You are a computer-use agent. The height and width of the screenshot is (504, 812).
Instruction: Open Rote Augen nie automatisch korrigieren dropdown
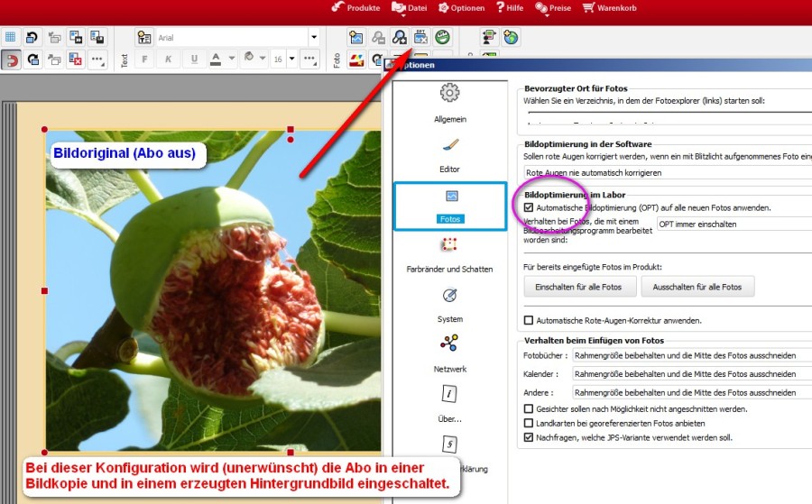668,173
